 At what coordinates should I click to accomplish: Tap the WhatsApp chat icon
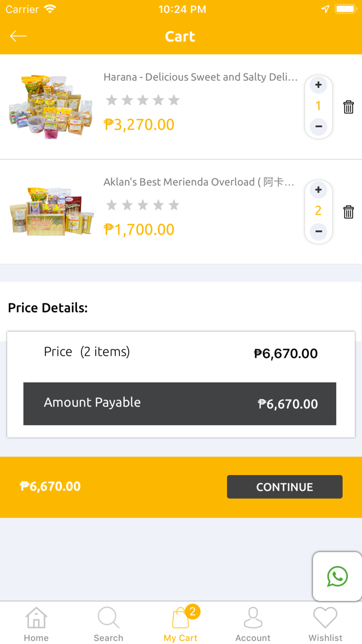tap(337, 576)
